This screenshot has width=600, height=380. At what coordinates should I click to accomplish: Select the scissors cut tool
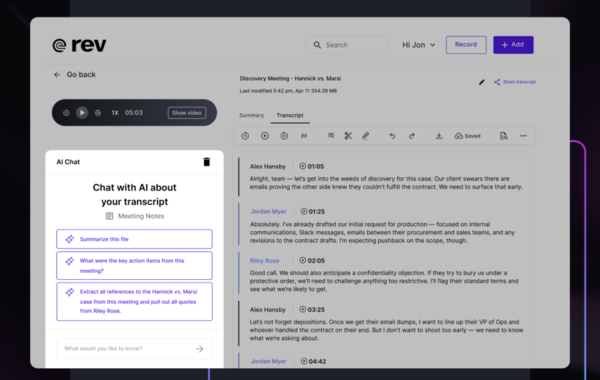point(348,136)
